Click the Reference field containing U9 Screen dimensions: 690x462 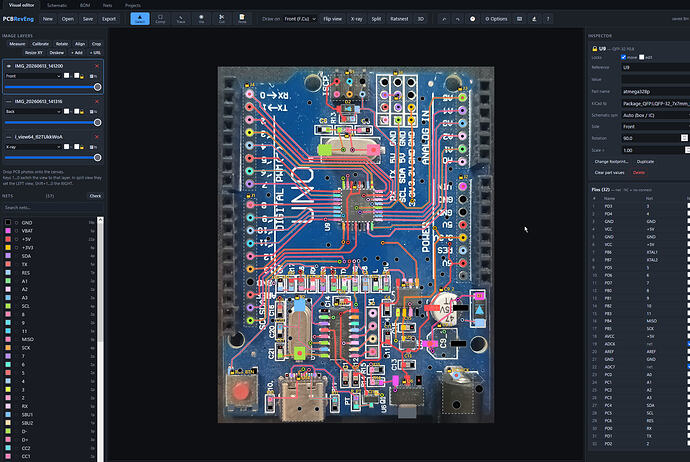coord(656,68)
